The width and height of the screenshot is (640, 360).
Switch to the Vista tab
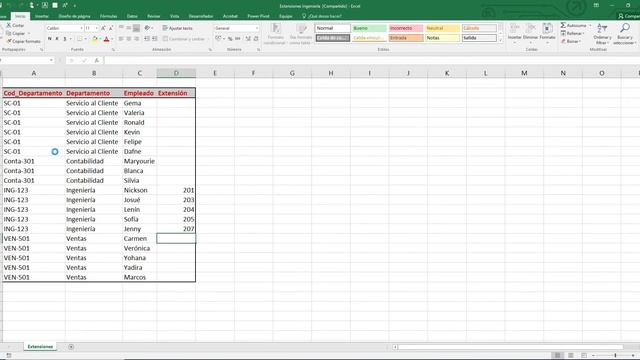(x=174, y=16)
